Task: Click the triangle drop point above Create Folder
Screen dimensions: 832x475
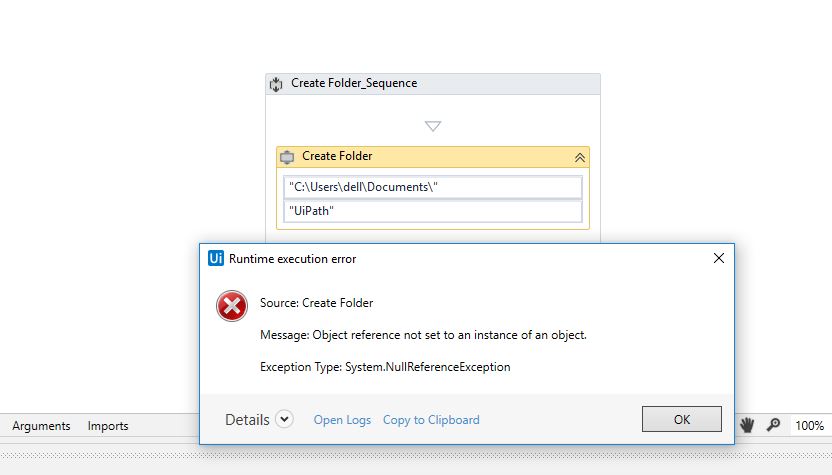Action: point(433,126)
